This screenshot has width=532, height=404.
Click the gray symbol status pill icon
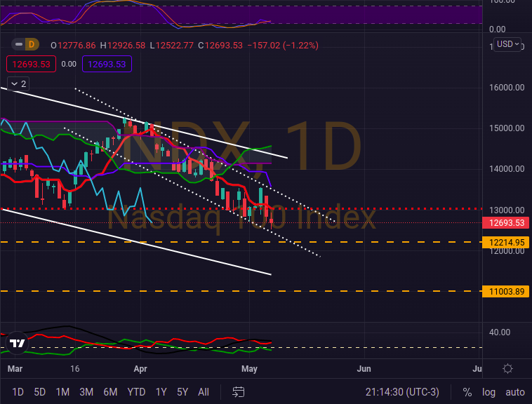(19, 44)
